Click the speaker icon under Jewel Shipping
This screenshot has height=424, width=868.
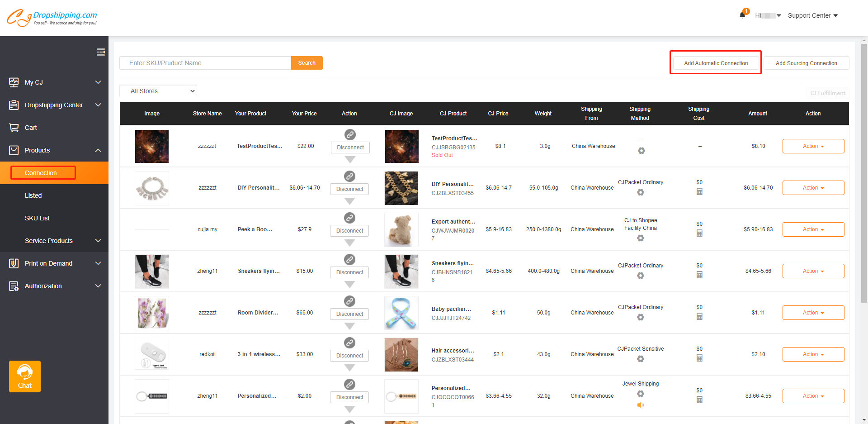(x=641, y=405)
